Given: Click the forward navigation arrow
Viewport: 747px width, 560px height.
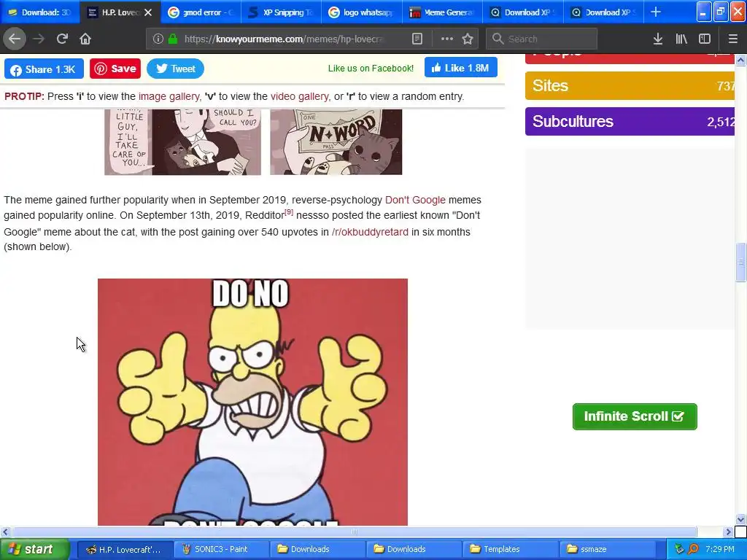Looking at the screenshot, I should 39,39.
